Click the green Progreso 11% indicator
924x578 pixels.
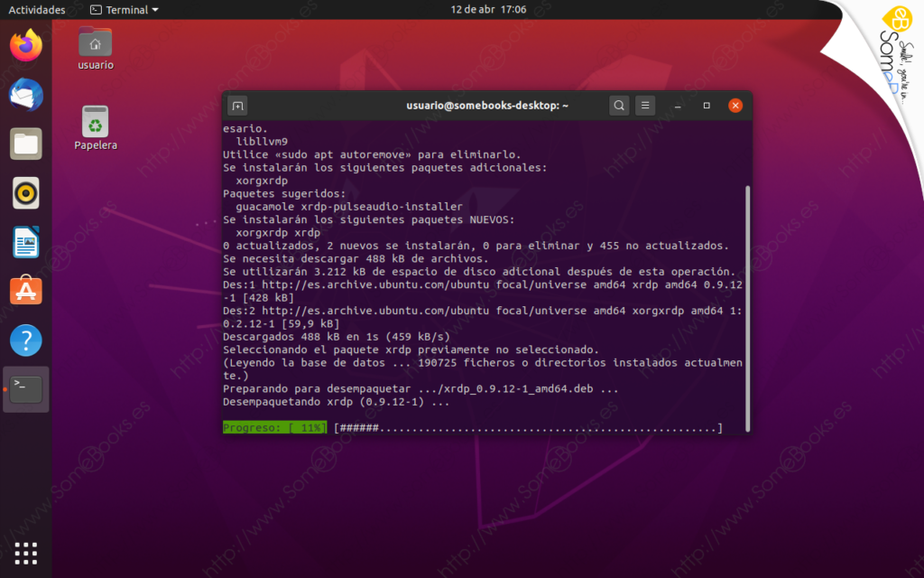coord(275,427)
